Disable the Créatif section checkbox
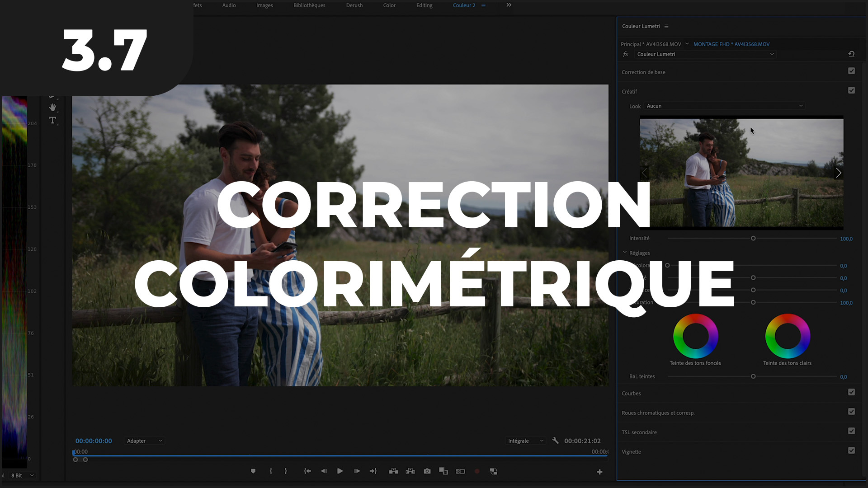Screen dimensions: 868x488 [852, 90]
